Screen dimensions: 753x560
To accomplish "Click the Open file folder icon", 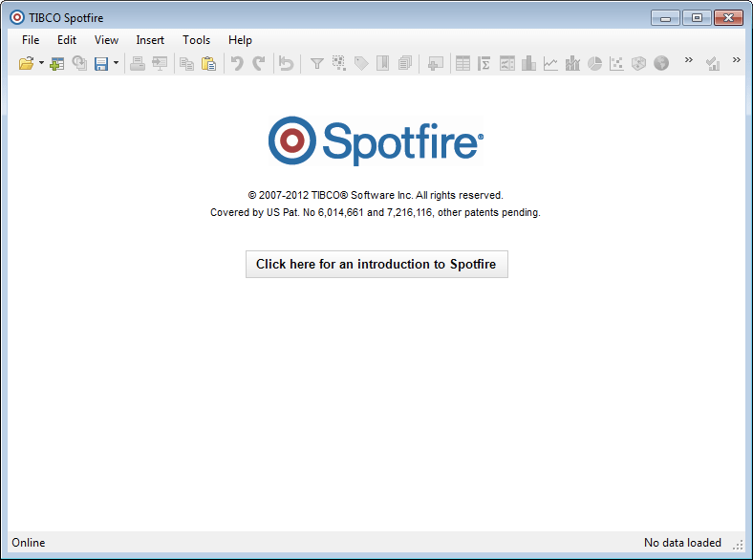I will (x=27, y=63).
